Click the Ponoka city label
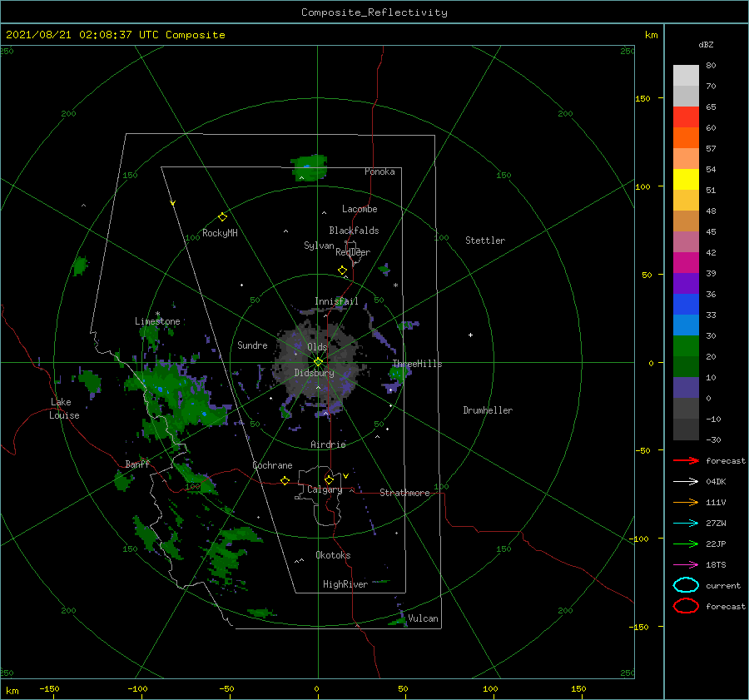The image size is (749, 700). click(x=379, y=171)
